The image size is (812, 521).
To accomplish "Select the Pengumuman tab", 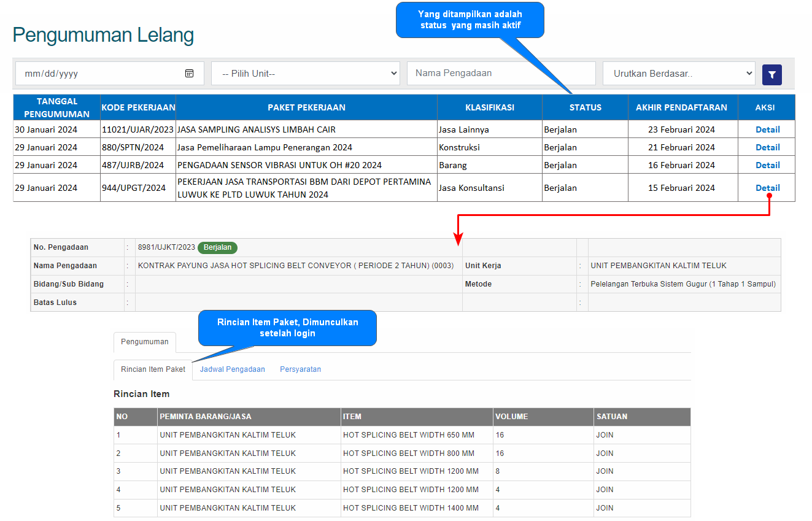I will [144, 342].
